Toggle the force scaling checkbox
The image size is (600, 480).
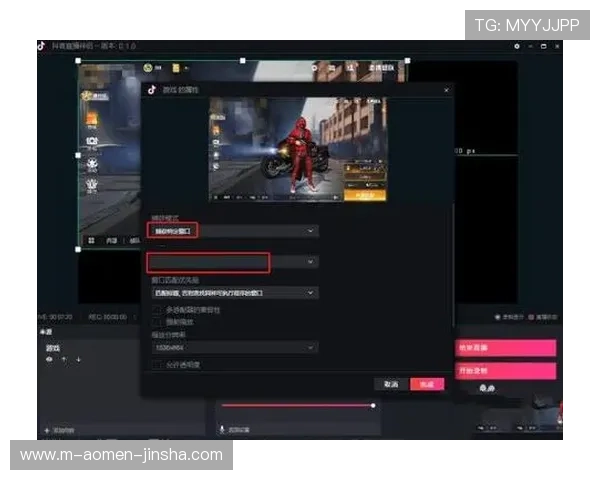point(157,321)
